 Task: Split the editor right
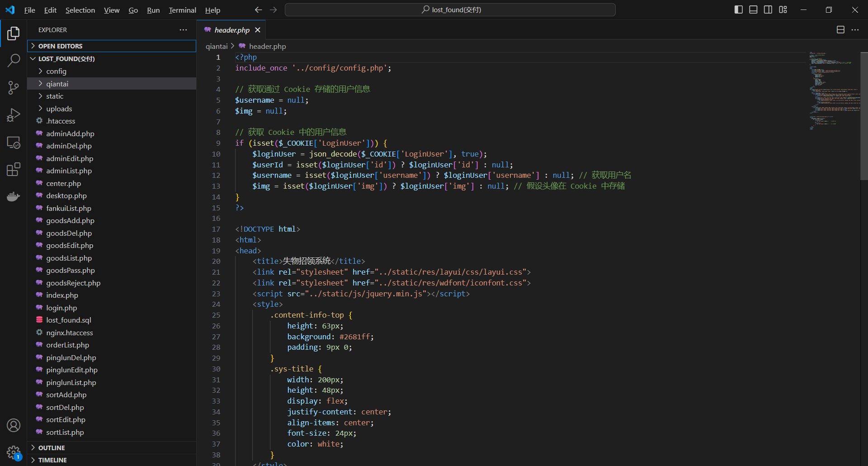(x=840, y=30)
